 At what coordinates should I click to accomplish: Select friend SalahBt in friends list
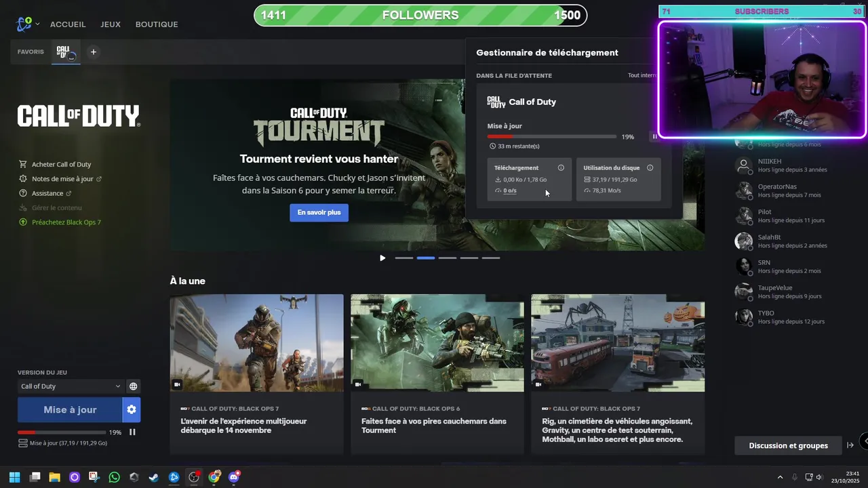pos(769,237)
